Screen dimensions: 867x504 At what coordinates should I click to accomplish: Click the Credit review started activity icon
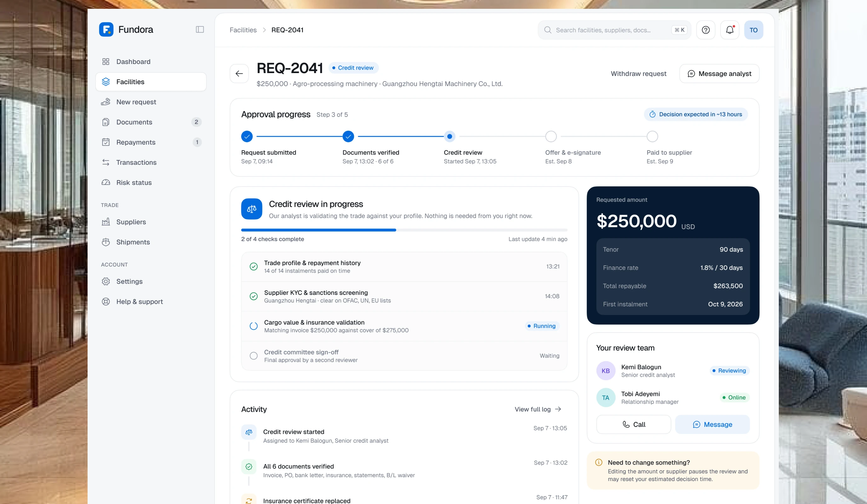pyautogui.click(x=249, y=432)
